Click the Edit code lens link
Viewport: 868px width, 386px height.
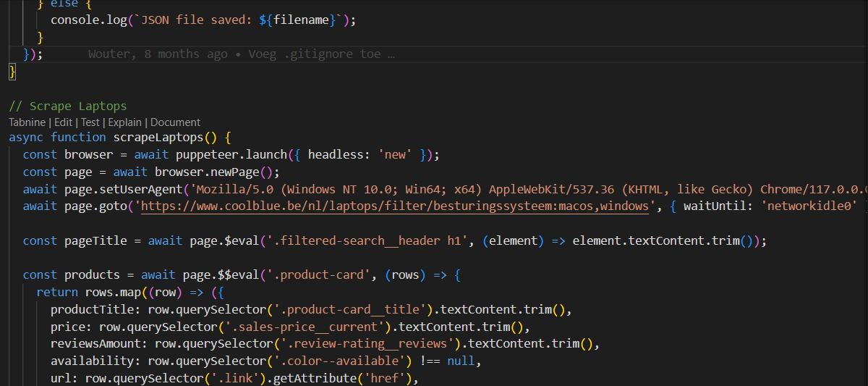(63, 122)
